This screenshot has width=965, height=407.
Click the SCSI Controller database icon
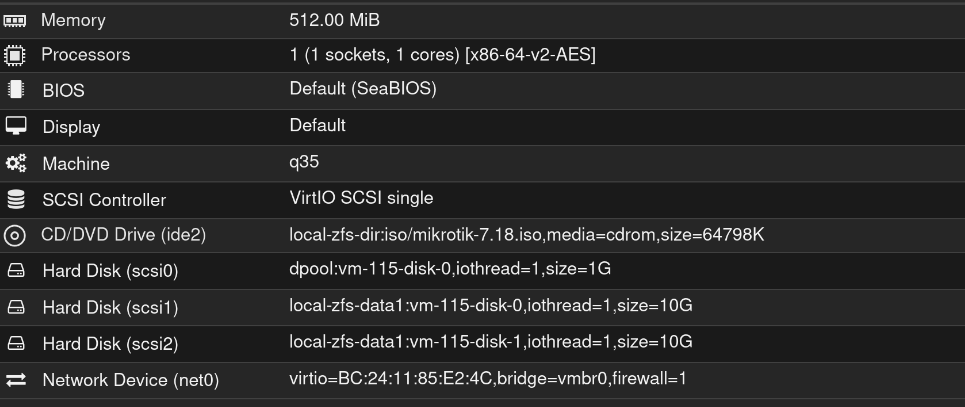[16, 199]
